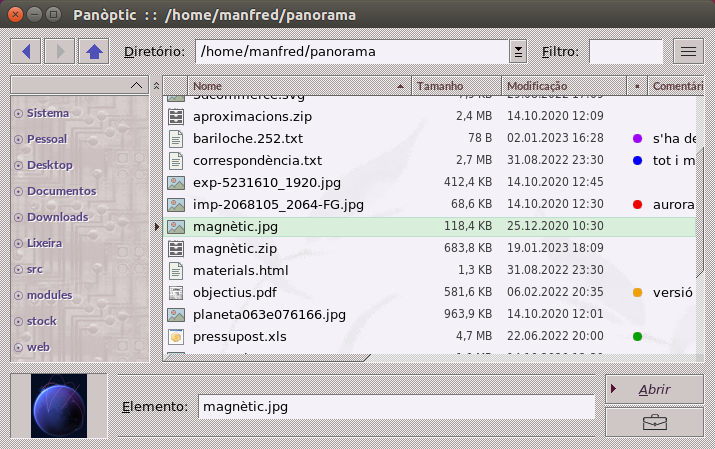Image resolution: width=715 pixels, height=449 pixels.
Task: Click the image icon of imp-2068105_2064-FG.jpg
Action: pos(176,205)
